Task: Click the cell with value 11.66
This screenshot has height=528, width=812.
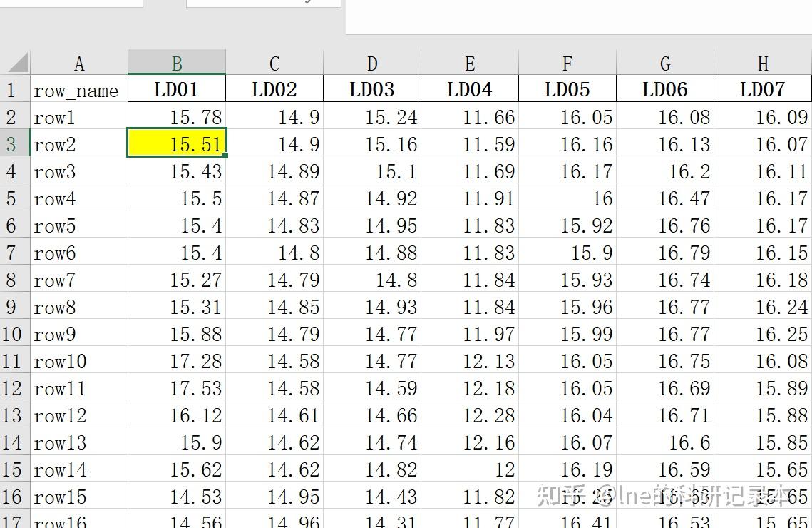Action: [469, 117]
